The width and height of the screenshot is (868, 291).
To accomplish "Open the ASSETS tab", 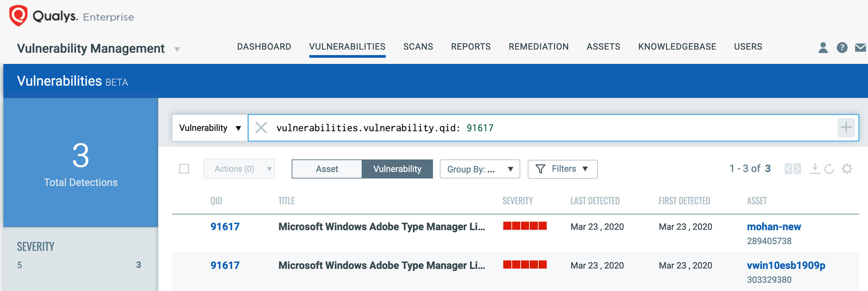I will coord(603,47).
